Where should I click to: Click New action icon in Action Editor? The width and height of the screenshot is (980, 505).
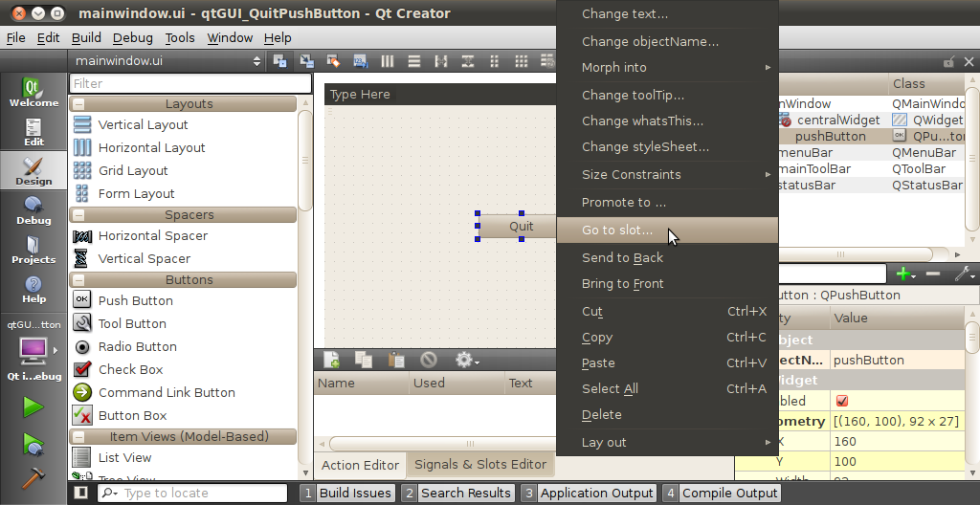[332, 360]
